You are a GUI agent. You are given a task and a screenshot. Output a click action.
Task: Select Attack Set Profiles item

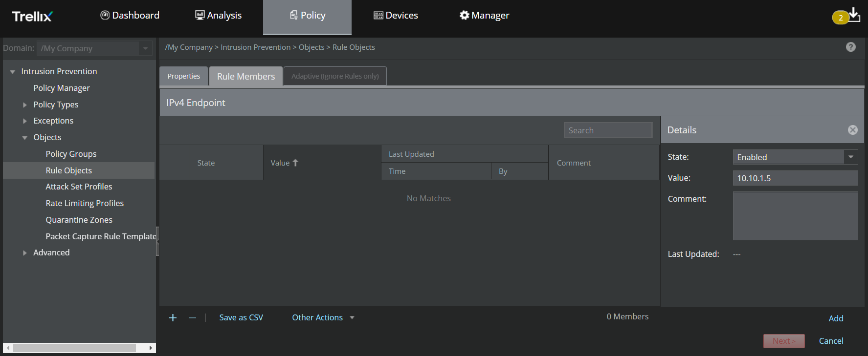(79, 187)
